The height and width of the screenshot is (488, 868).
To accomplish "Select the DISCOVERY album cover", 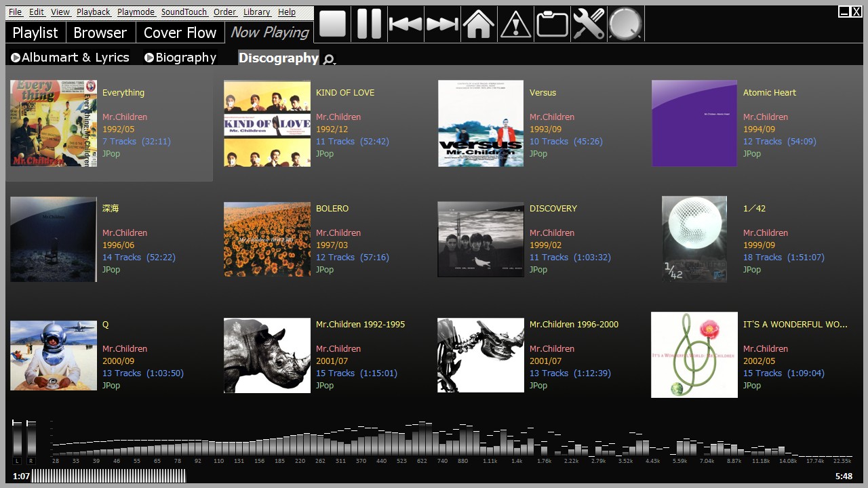I will pyautogui.click(x=481, y=239).
